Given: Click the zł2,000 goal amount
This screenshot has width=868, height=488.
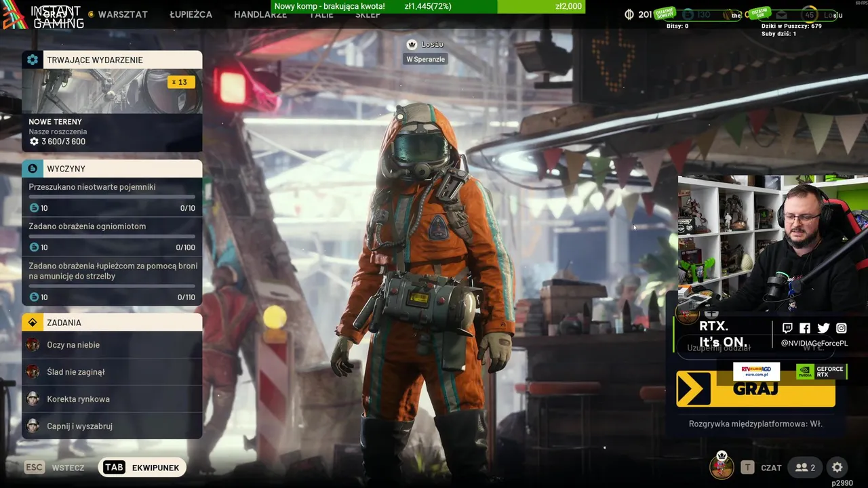Looking at the screenshot, I should pyautogui.click(x=568, y=6).
